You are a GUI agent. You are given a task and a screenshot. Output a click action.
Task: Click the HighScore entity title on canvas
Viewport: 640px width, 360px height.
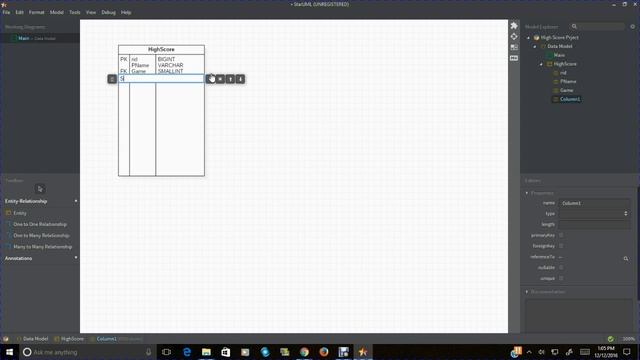[161, 49]
